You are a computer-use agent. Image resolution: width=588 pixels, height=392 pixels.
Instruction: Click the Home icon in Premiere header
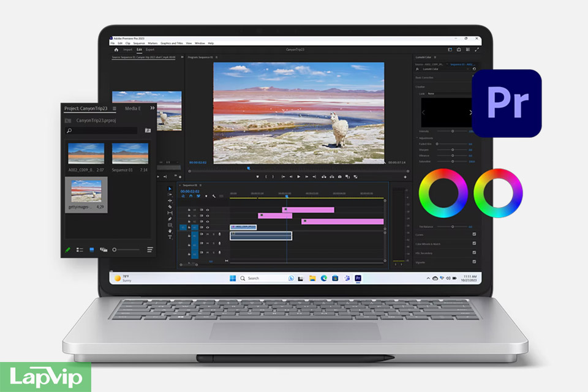pyautogui.click(x=116, y=50)
